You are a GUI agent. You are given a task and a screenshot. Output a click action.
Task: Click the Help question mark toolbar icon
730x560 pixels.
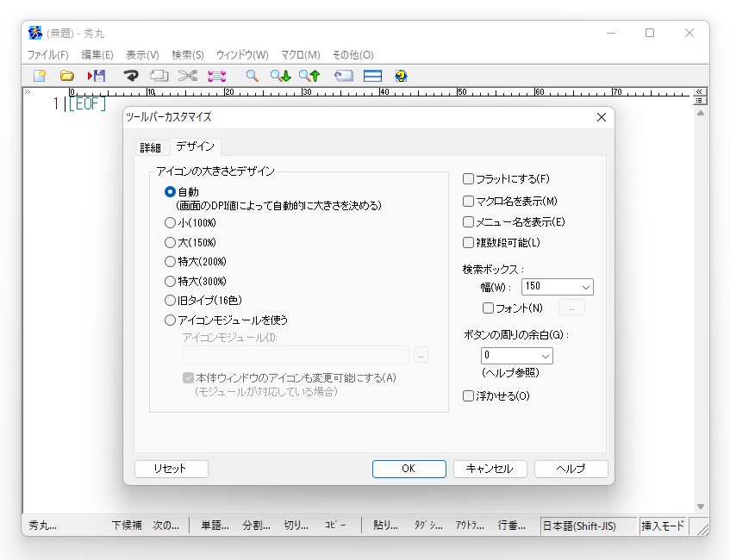pyautogui.click(x=401, y=76)
